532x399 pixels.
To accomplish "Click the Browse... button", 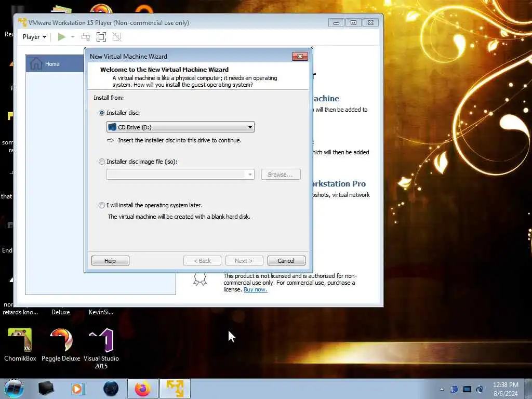I will (x=281, y=175).
